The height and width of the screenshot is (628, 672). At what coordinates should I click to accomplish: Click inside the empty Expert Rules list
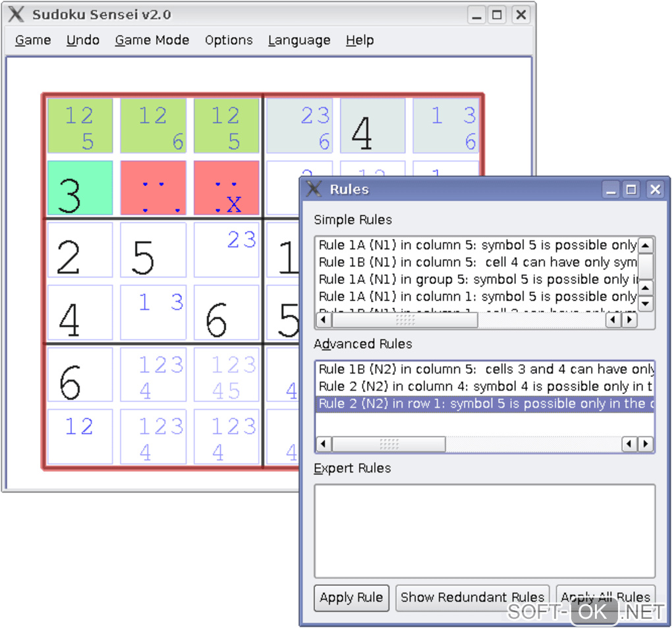(x=485, y=531)
